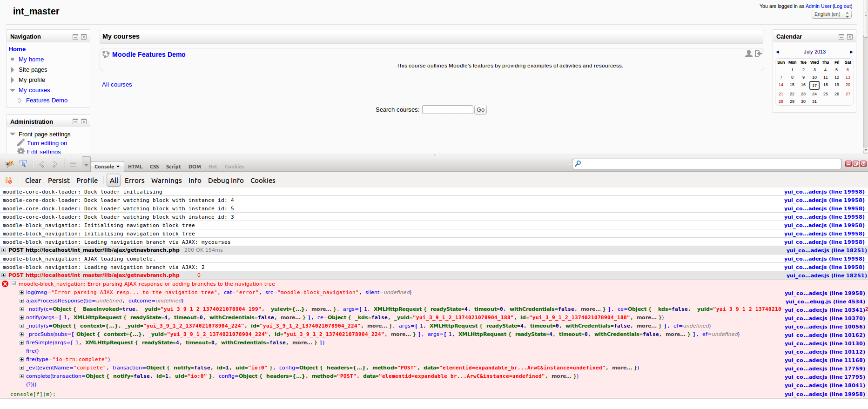
Task: Click the red error icon in console
Action: tap(5, 284)
